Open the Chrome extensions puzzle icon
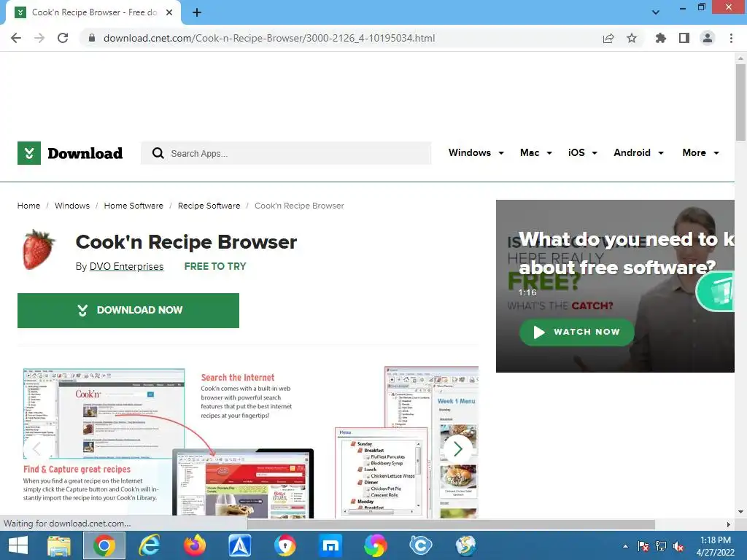 (x=661, y=38)
